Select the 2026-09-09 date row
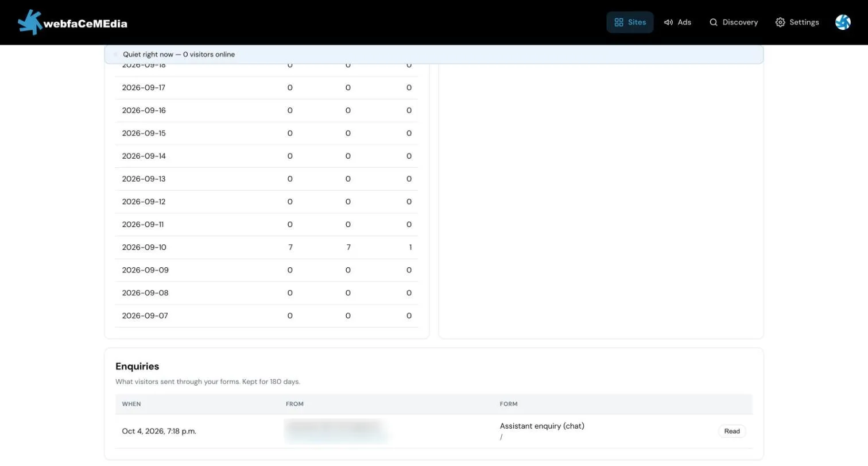Viewport: 868px width, 466px height. (x=266, y=270)
